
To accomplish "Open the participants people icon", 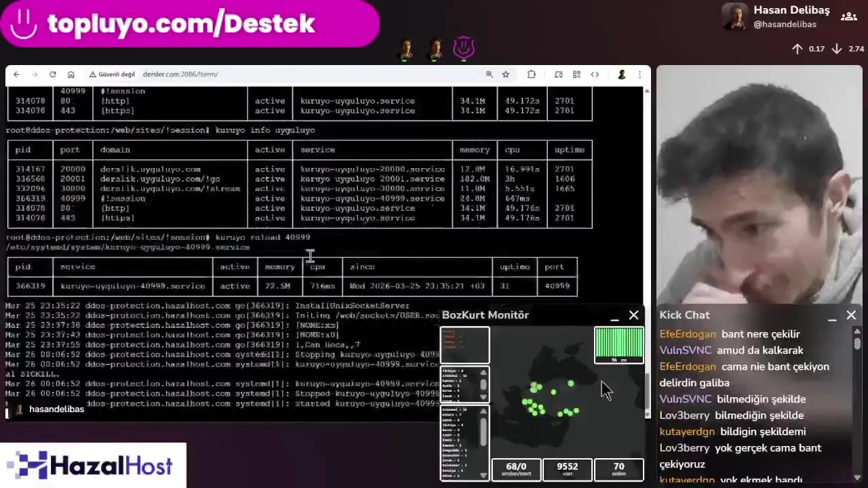I will click(x=848, y=16).
